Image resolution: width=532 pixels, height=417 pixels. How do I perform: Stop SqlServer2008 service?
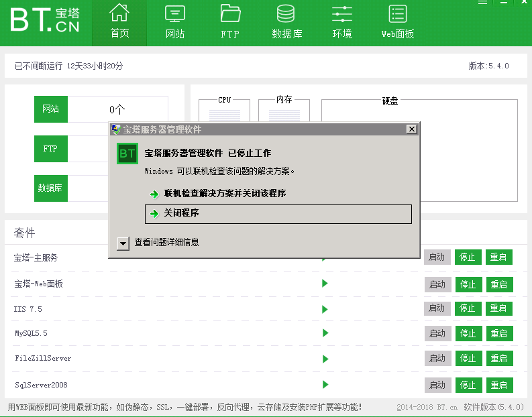click(x=468, y=385)
